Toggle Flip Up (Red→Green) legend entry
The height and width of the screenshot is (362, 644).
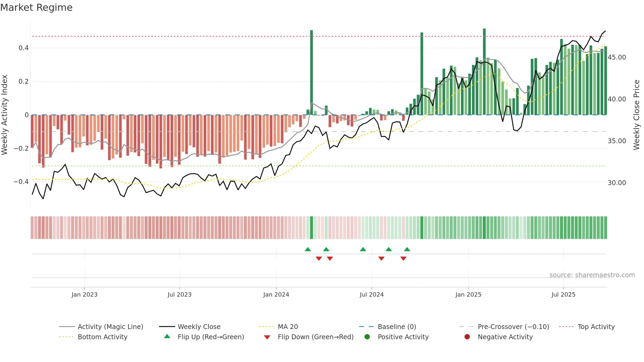tap(204, 337)
